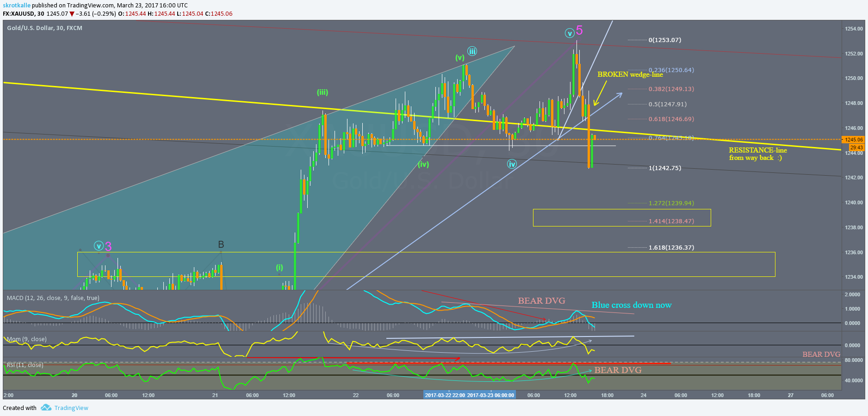The height and width of the screenshot is (416, 868).
Task: Click the orange 1245.06 current price tag
Action: pyautogui.click(x=853, y=140)
